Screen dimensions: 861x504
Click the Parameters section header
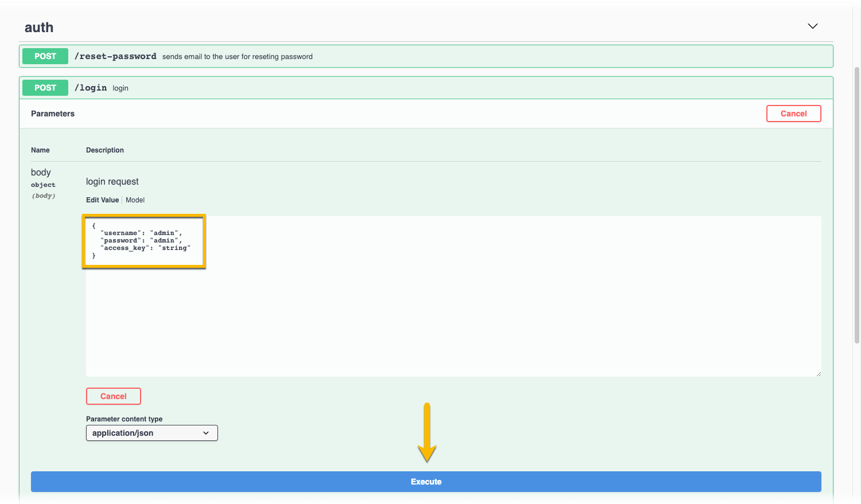pos(53,114)
